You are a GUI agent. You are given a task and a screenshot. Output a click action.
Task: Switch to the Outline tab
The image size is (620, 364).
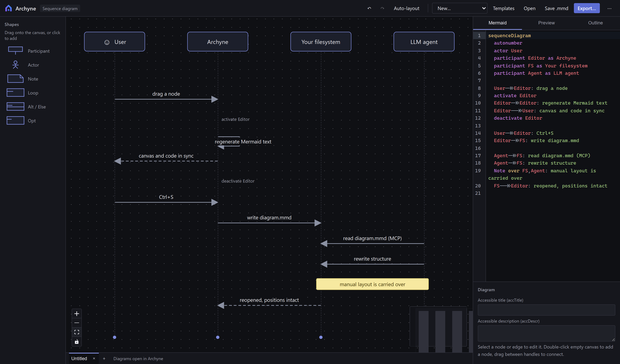(x=595, y=23)
